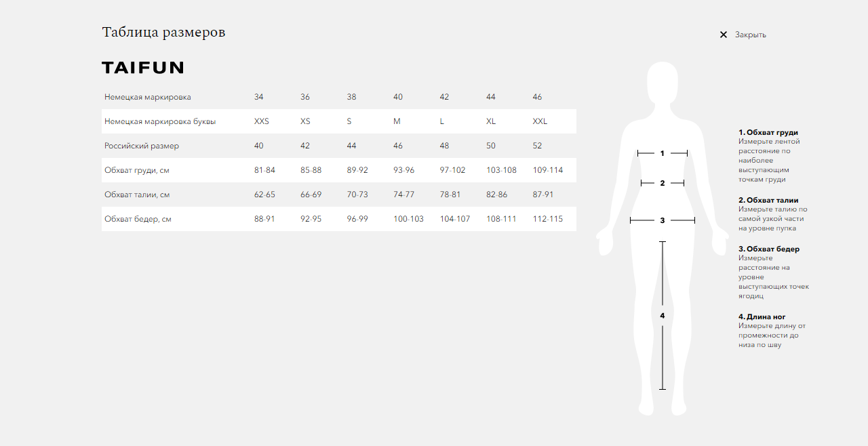Click the Обхват груди description heading
Viewport: 868px width, 446px height.
pos(768,133)
